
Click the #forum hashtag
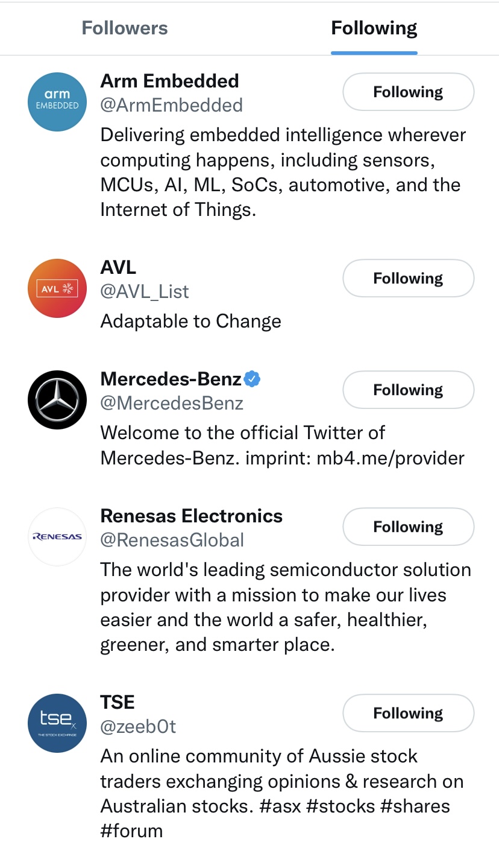point(131,831)
